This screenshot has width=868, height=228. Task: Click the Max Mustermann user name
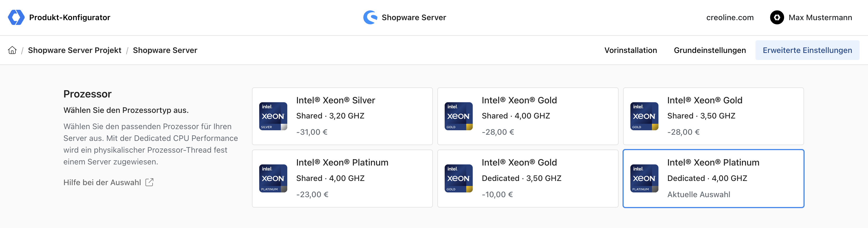(x=820, y=17)
